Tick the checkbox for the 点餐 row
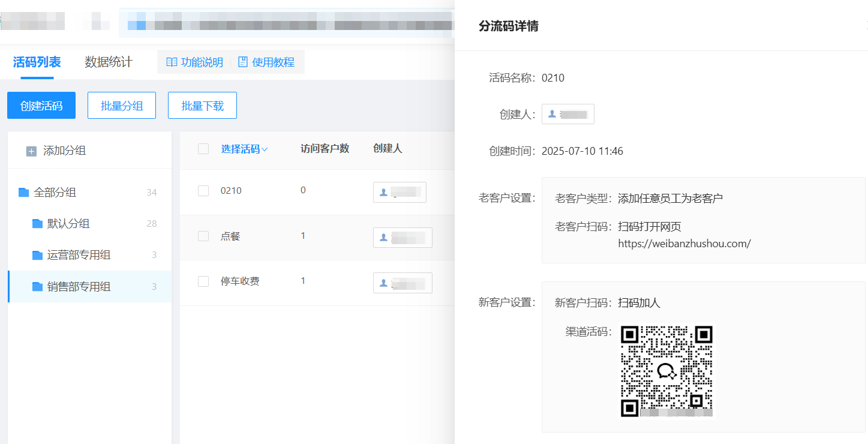868x444 pixels. click(x=203, y=236)
